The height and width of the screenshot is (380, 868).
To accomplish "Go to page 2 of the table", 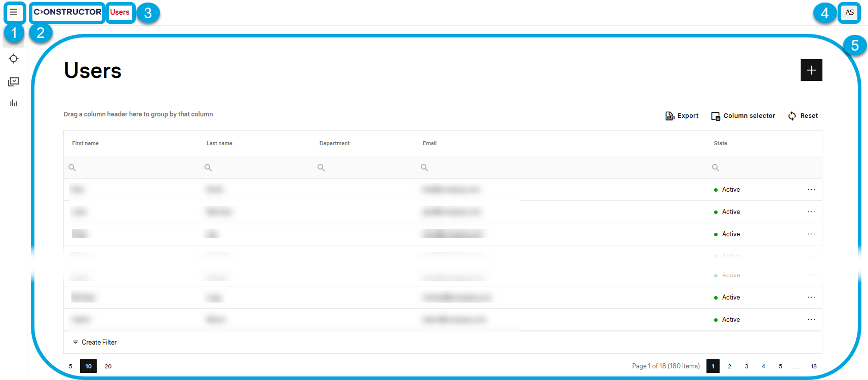I will click(729, 366).
